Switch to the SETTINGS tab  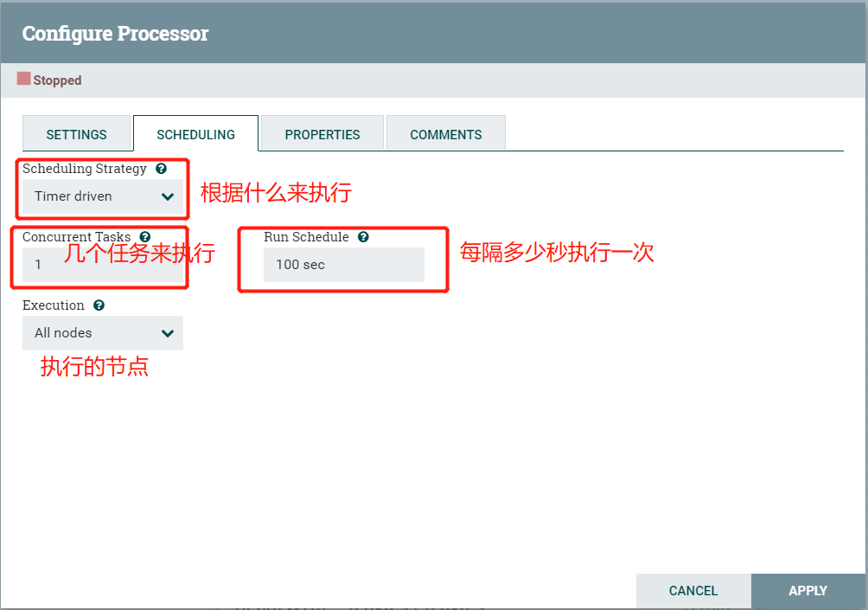tap(77, 134)
